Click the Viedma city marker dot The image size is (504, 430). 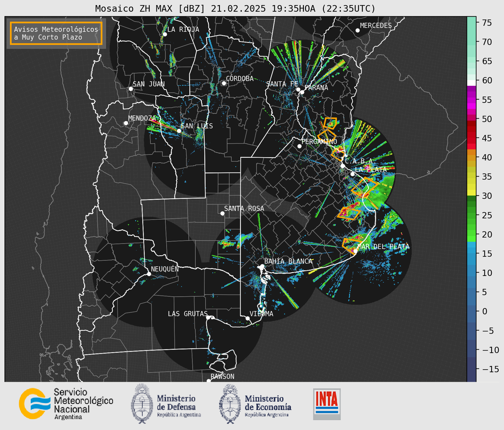[x=247, y=318]
